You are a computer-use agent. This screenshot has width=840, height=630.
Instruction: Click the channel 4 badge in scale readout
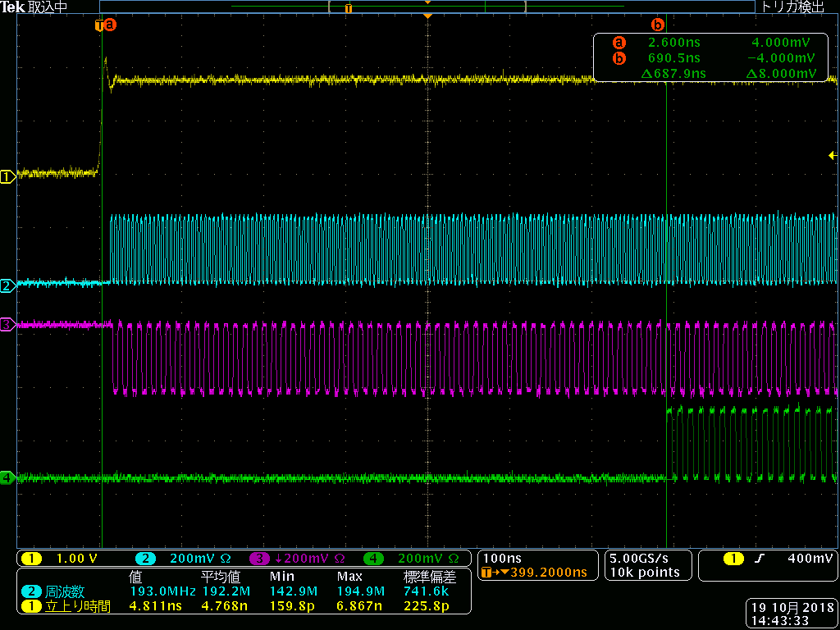(x=374, y=558)
